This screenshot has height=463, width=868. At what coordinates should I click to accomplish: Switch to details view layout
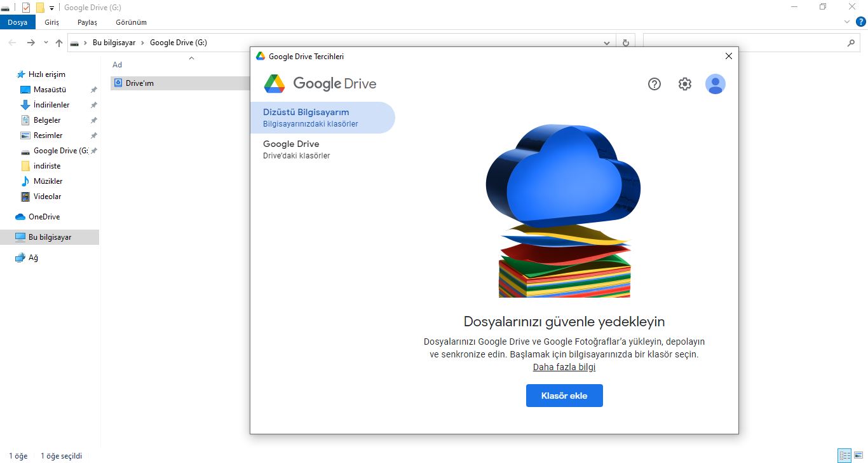(x=844, y=455)
